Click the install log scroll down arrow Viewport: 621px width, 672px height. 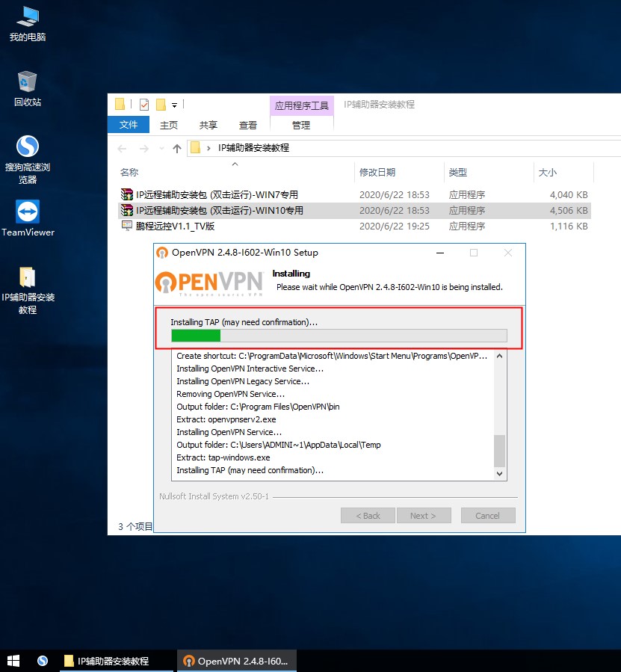point(499,474)
